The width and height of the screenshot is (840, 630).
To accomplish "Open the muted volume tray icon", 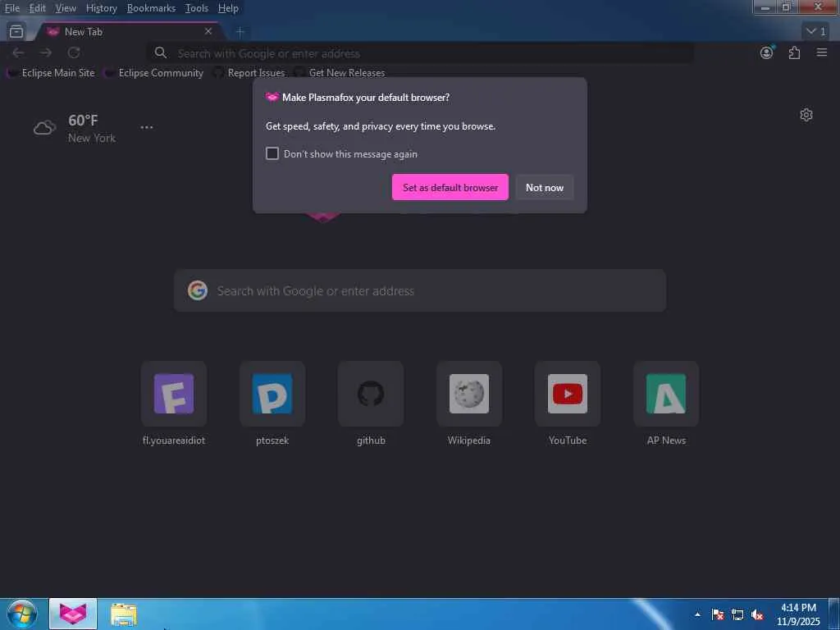I will [757, 614].
